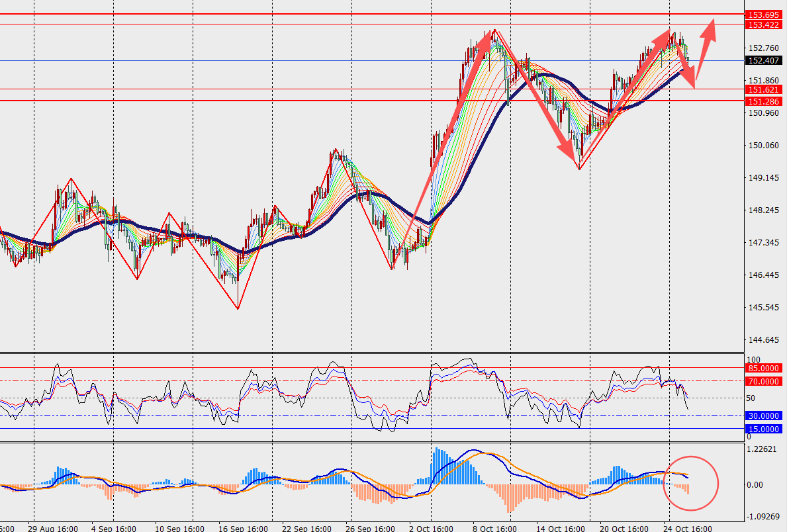787x532 pixels.
Task: Select the 153.422 resistance price label
Action: [764, 24]
